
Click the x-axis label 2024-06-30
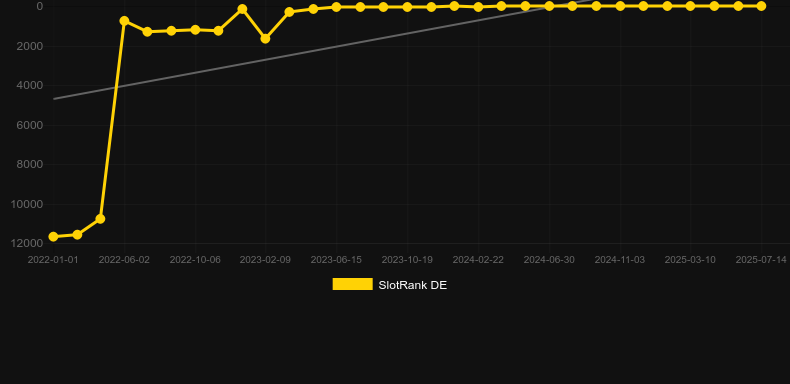tap(549, 260)
